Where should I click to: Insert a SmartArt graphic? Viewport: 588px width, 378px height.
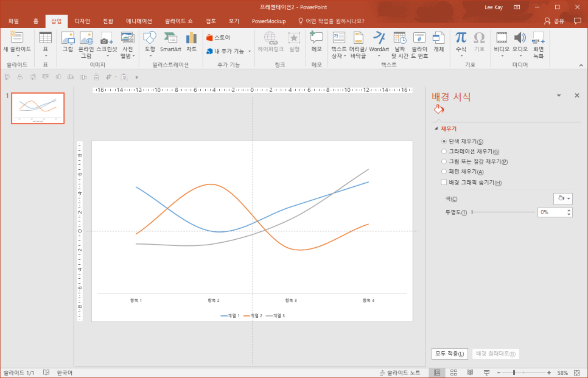(x=170, y=42)
